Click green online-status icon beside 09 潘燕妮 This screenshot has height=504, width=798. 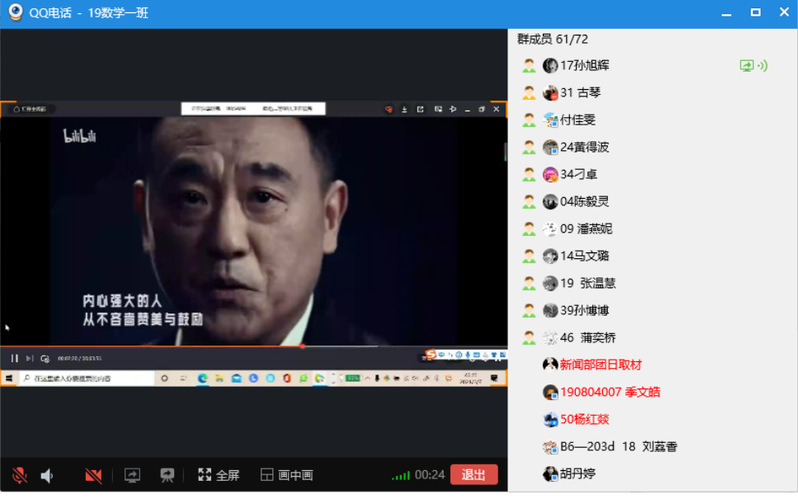pyautogui.click(x=529, y=229)
